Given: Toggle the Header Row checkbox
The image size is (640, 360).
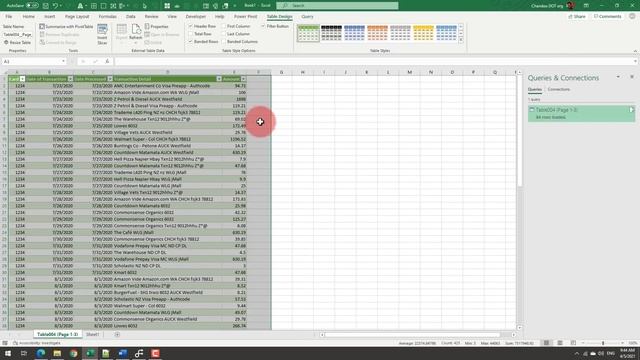Looking at the screenshot, I should pos(191,26).
